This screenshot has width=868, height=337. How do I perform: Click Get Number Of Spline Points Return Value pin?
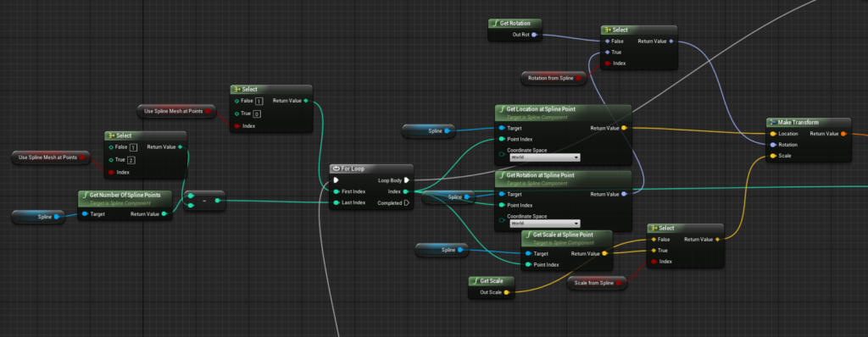coord(164,213)
